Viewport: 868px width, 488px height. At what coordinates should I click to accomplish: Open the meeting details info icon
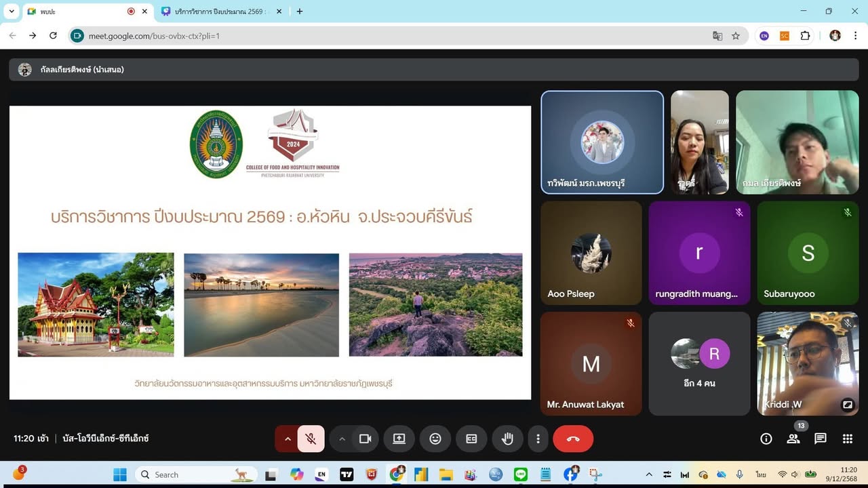[766, 439]
